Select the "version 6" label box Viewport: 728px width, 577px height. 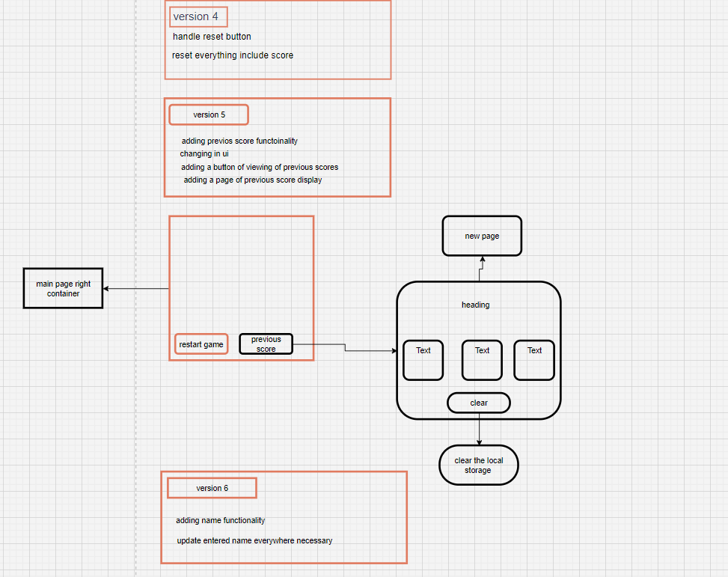point(212,487)
